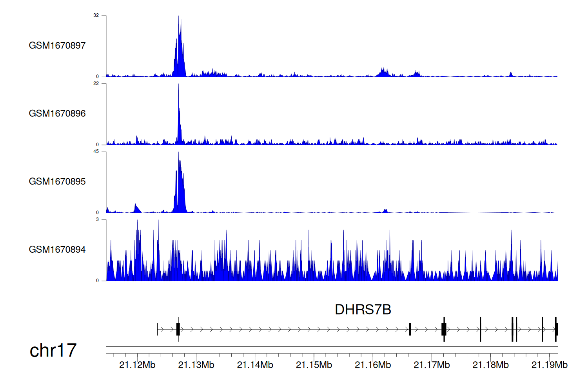Select the 21.16Mb axis tick label

click(373, 365)
